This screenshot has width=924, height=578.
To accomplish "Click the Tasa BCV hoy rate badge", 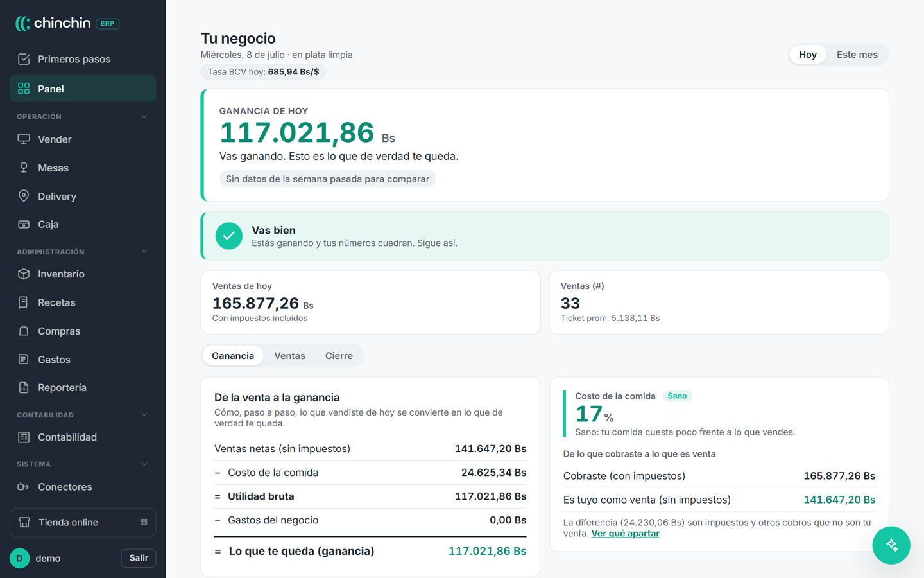I will [x=263, y=72].
